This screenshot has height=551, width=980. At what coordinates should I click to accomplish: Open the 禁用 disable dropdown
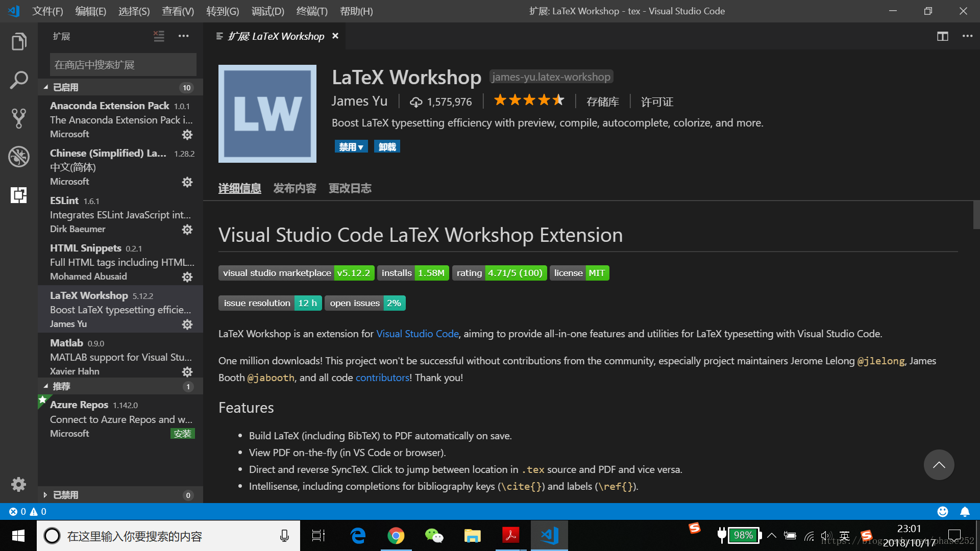(351, 147)
